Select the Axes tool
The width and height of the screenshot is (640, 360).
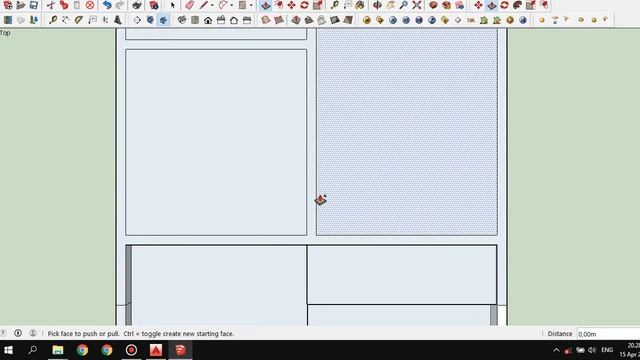[105, 20]
